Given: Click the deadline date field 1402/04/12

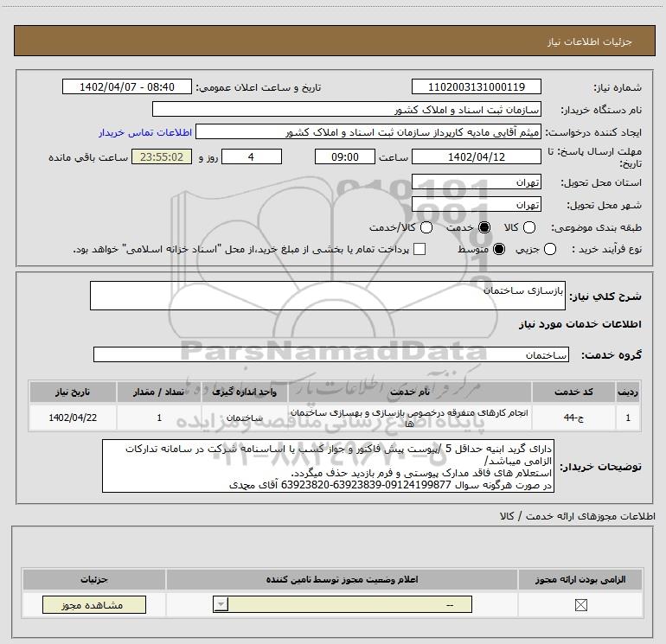Looking at the screenshot, I should click(x=476, y=156).
